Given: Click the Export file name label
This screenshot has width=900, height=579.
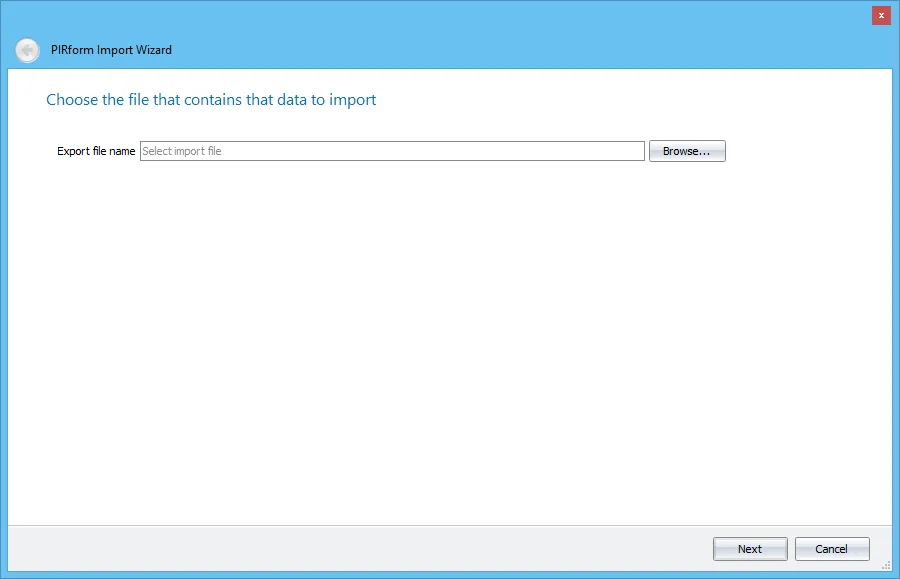Looking at the screenshot, I should pyautogui.click(x=96, y=151).
